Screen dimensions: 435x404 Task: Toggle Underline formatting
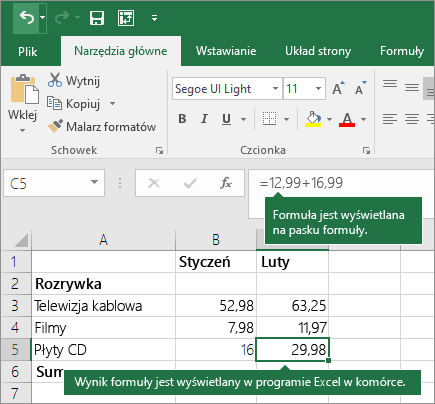pyautogui.click(x=226, y=119)
